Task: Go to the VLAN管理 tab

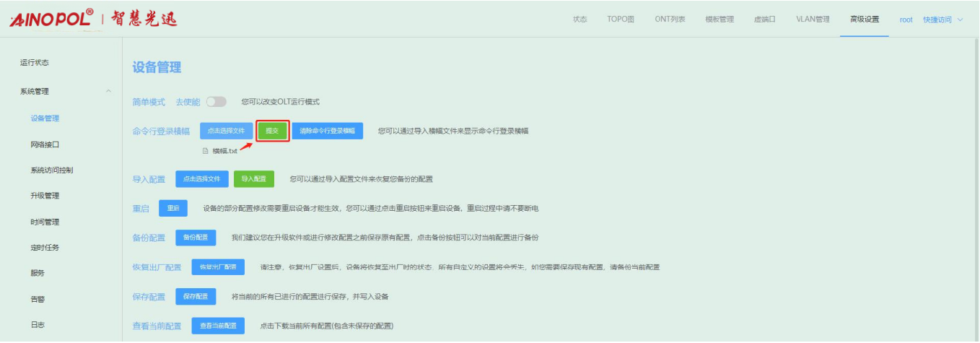Action: point(813,19)
